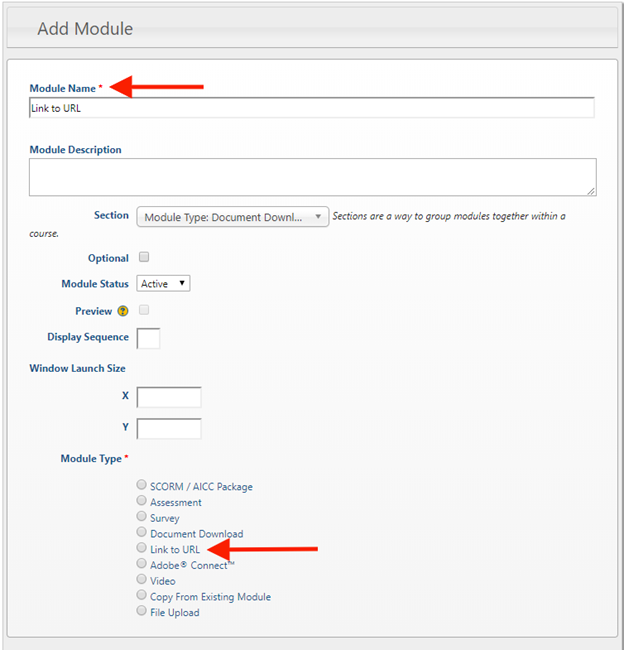Click the Module Description resize handle corner
Image resolution: width=624 pixels, height=650 pixels.
coord(591,191)
